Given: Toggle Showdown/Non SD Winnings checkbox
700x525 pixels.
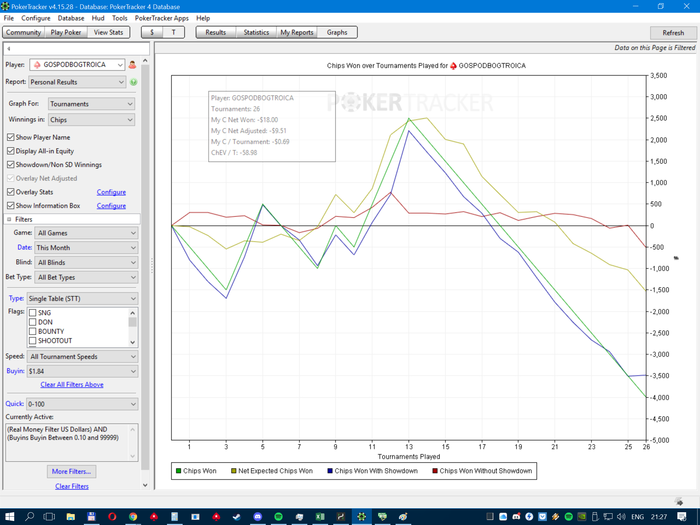Looking at the screenshot, I should pyautogui.click(x=11, y=165).
